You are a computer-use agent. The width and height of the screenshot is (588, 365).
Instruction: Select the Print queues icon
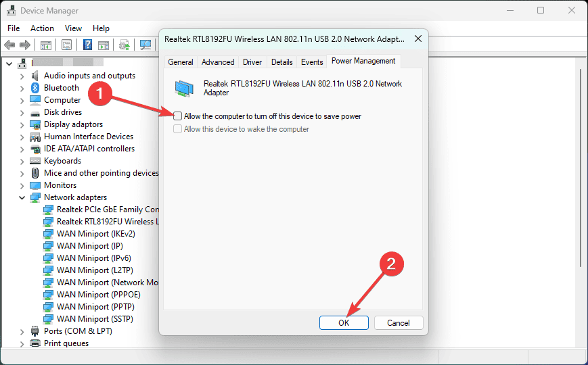35,343
